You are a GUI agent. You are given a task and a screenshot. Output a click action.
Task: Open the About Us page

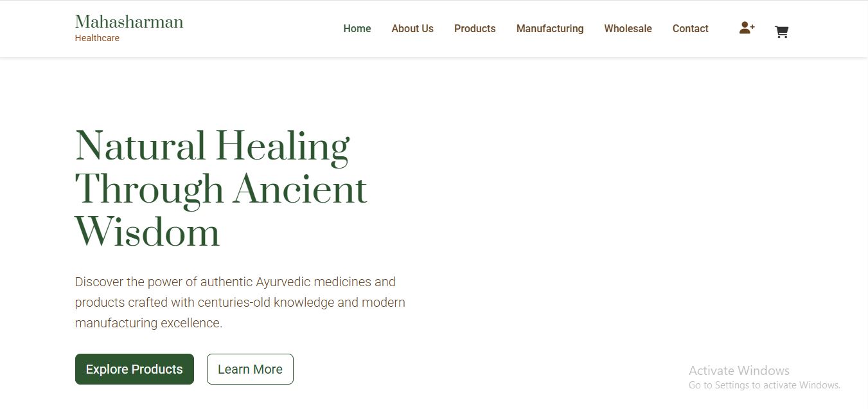(412, 29)
